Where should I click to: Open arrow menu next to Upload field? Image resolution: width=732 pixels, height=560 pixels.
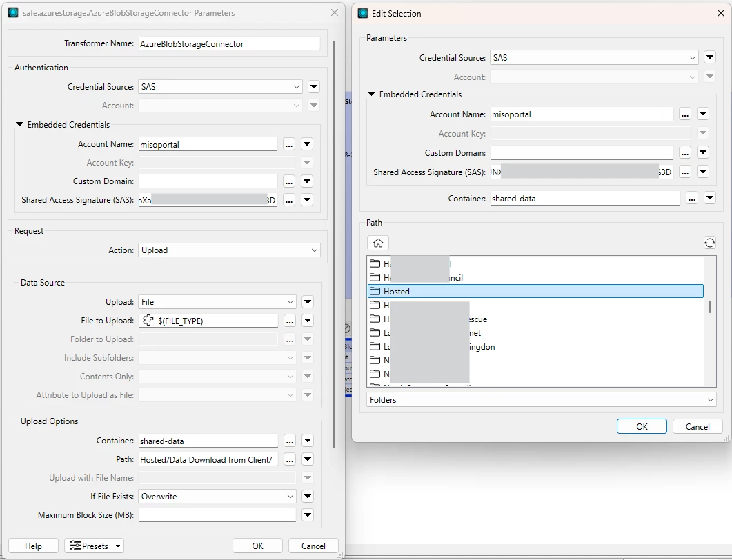point(308,302)
